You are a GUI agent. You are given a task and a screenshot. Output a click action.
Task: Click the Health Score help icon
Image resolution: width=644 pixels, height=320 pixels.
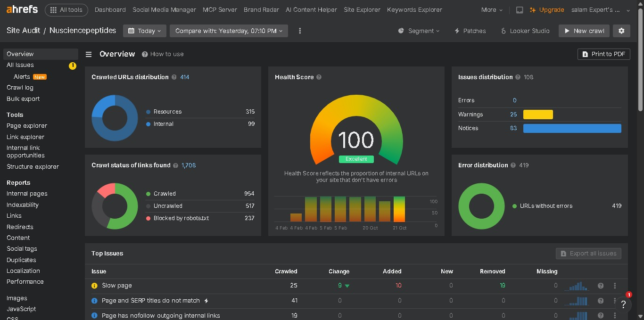[319, 77]
